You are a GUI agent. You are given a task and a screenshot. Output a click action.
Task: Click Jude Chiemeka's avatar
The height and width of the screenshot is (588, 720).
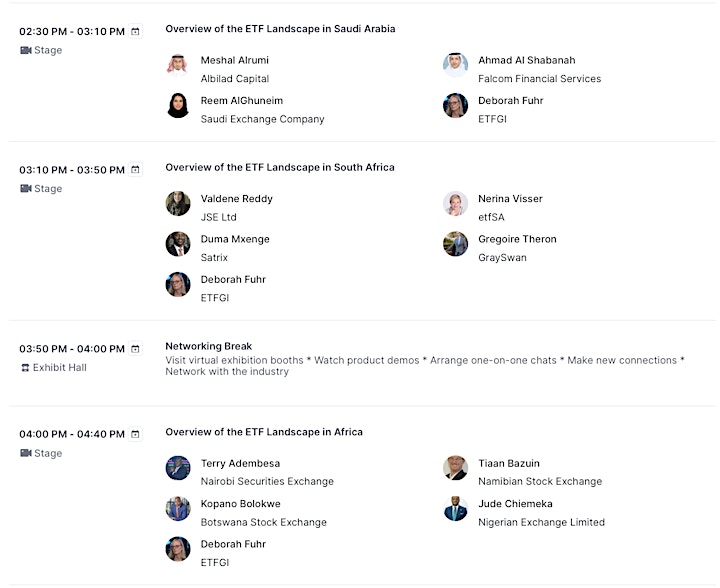(456, 508)
